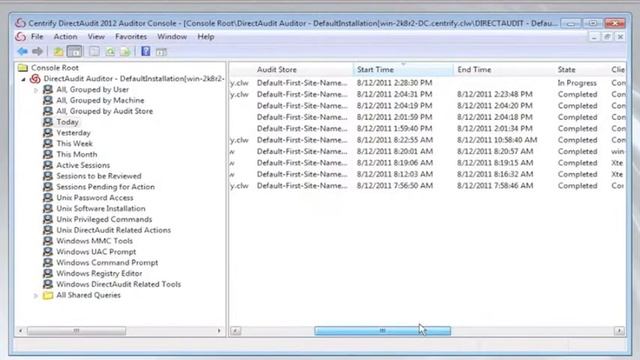This screenshot has height=360, width=640.
Task: Click icon beside All, Grouped by Machine
Action: click(x=48, y=100)
